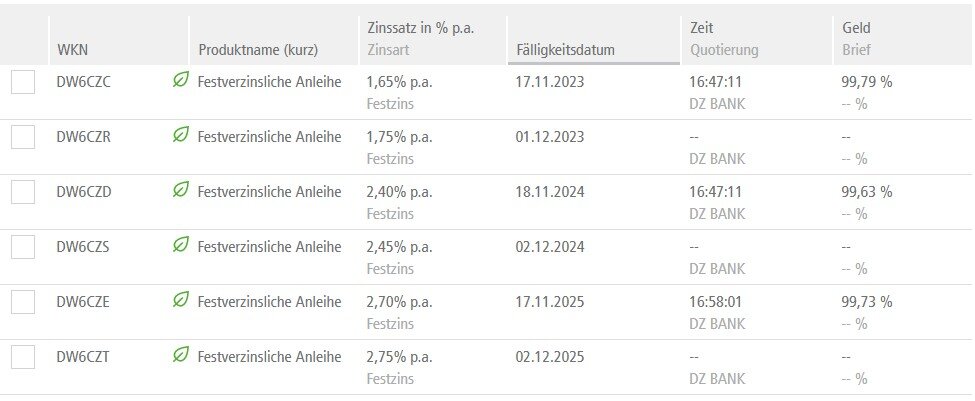Click the Zeit column header
Viewport: 975px width, 401px height.
pyautogui.click(x=701, y=29)
